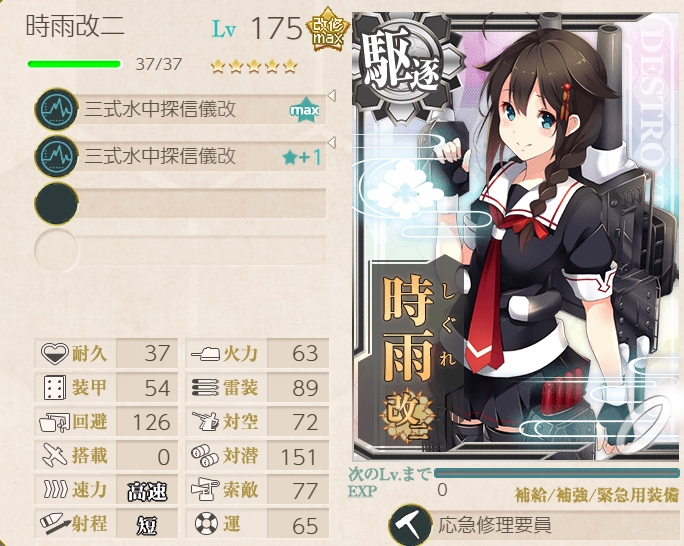Click the depth charge icon beside 対潜
684x546 pixels.
tap(205, 456)
